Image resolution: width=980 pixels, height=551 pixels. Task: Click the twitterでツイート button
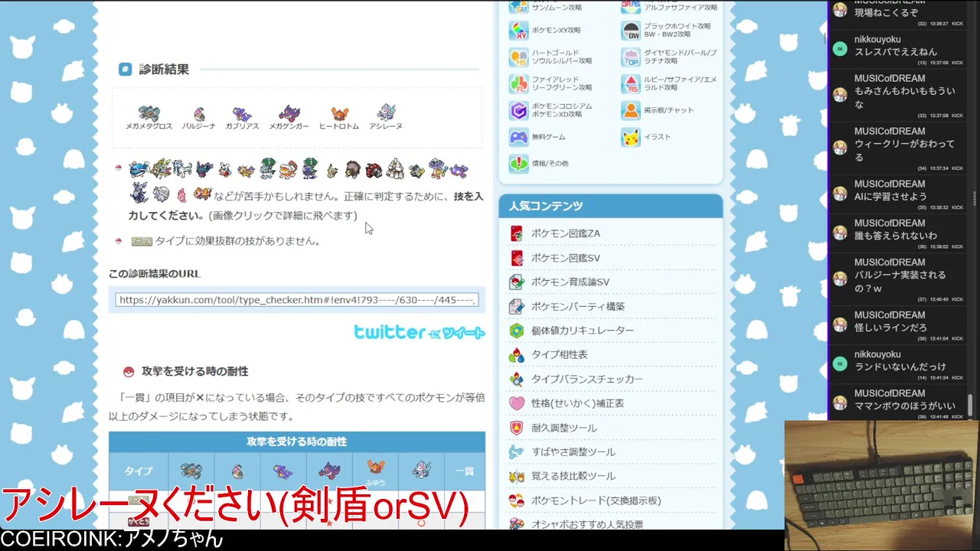(419, 332)
